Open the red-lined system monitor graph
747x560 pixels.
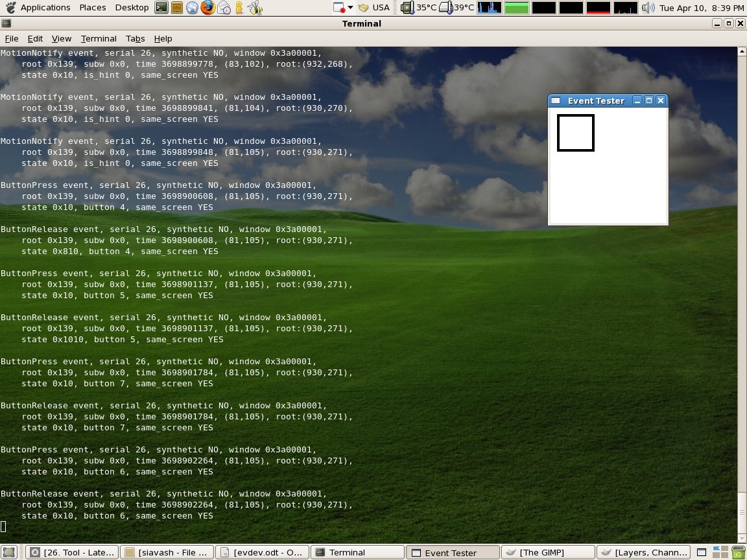(x=599, y=8)
